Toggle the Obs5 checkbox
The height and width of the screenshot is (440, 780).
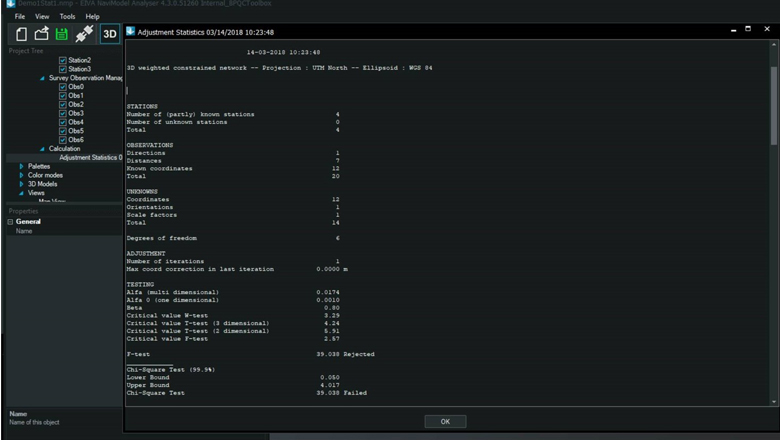(x=63, y=131)
